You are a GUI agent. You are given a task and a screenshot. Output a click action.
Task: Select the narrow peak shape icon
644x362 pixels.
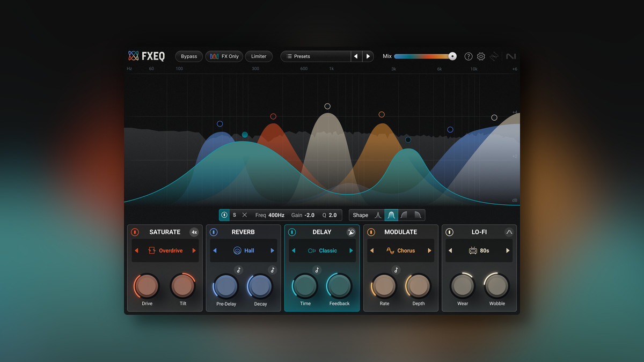click(378, 215)
